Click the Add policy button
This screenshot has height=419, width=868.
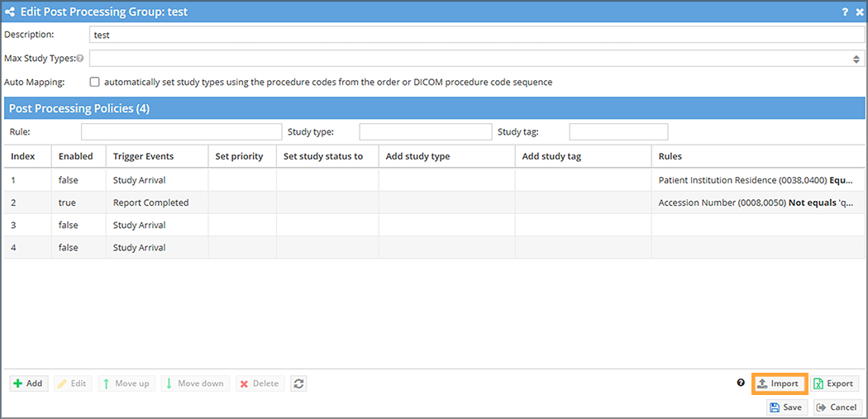point(28,383)
